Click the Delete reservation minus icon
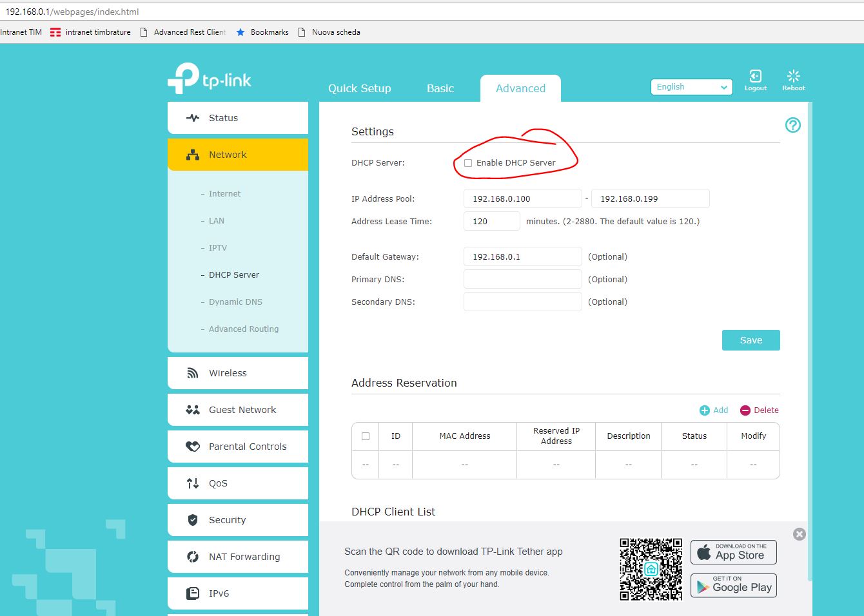The width and height of the screenshot is (864, 616). (745, 410)
